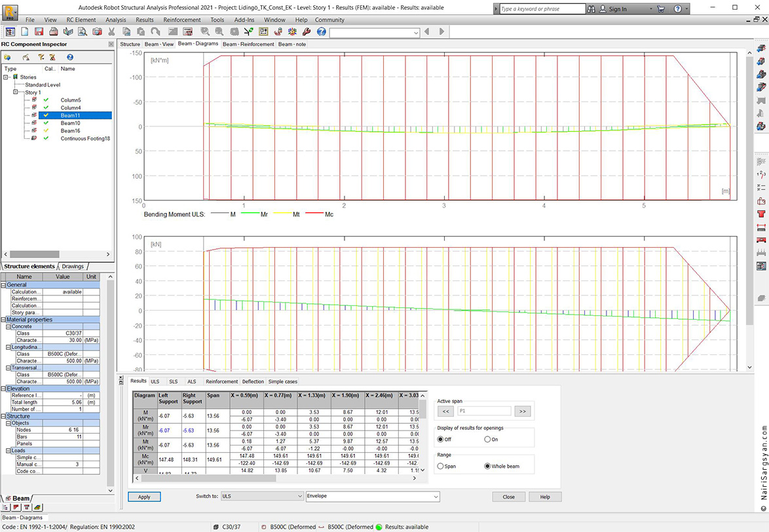The image size is (769, 532).
Task: Click the Print icon in toolbar
Action: (x=54, y=31)
